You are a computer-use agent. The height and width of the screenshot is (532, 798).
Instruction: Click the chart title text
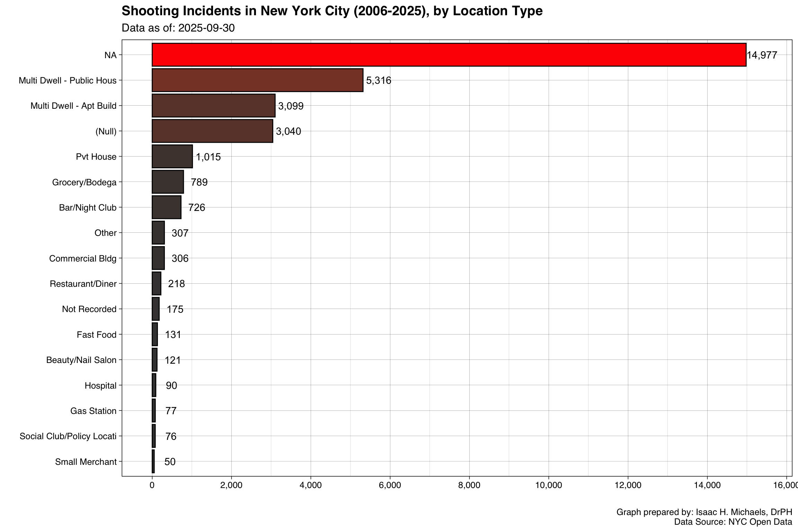332,11
